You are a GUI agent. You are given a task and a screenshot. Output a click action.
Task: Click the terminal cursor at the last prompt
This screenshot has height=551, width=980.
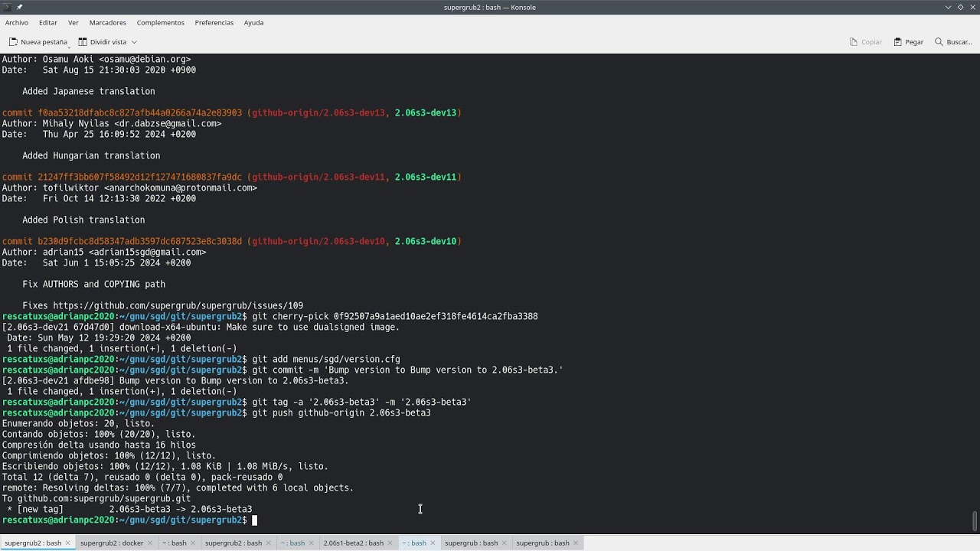(255, 520)
